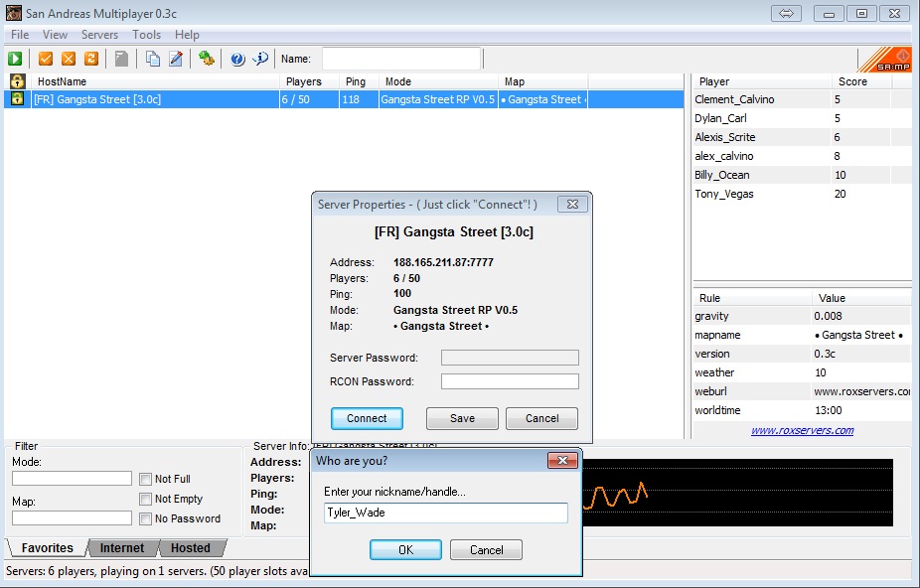920x588 pixels.
Task: Sort servers by Mode column header
Action: (x=438, y=81)
